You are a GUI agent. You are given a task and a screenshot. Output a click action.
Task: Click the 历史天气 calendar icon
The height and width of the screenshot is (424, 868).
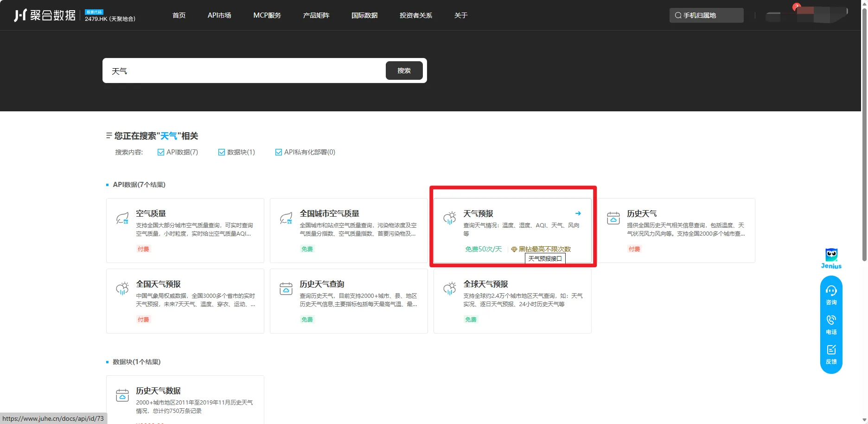click(x=613, y=218)
